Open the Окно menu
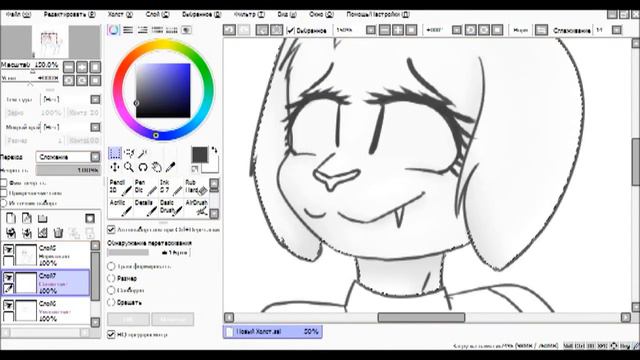The height and width of the screenshot is (360, 640). coord(321,14)
